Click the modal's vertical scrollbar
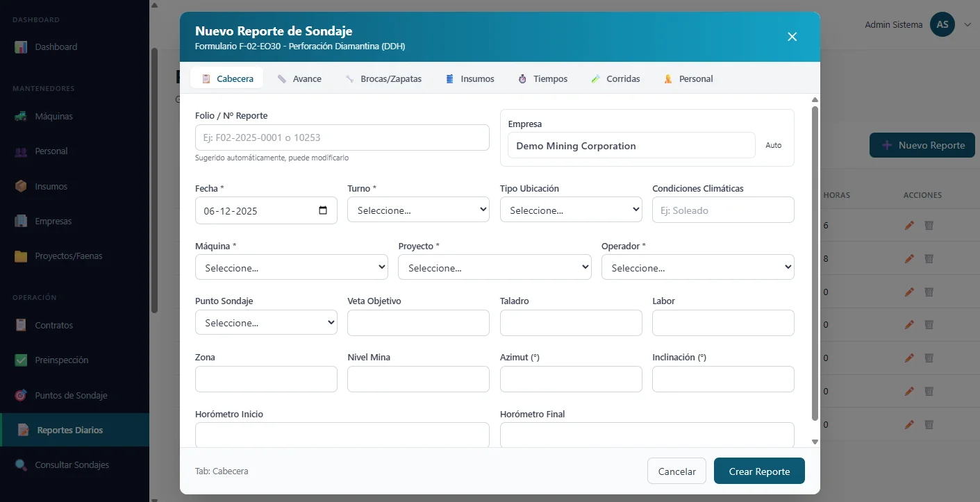This screenshot has height=502, width=980. pos(815,264)
